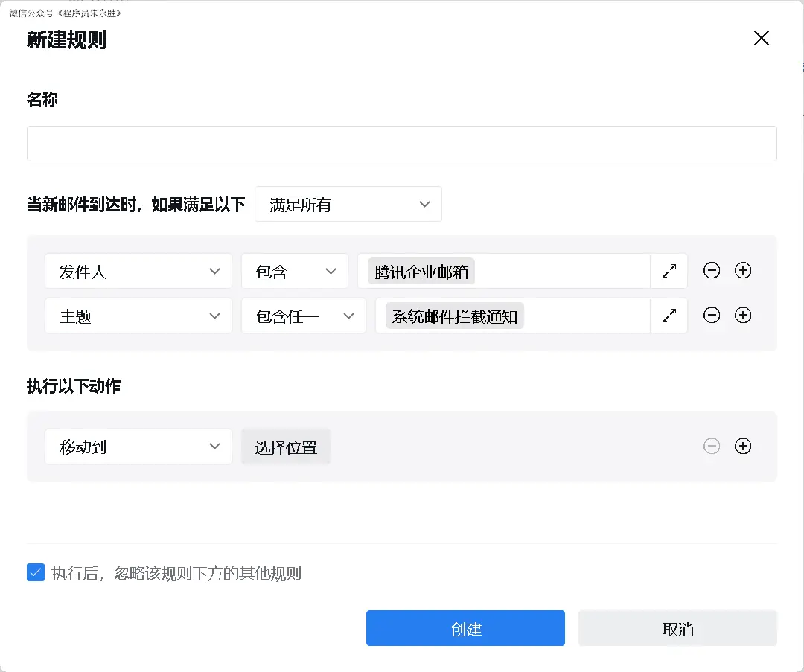Screen dimensions: 804x672
Task: Click the 腾讯企业邮箱 sender tag
Action: (421, 272)
